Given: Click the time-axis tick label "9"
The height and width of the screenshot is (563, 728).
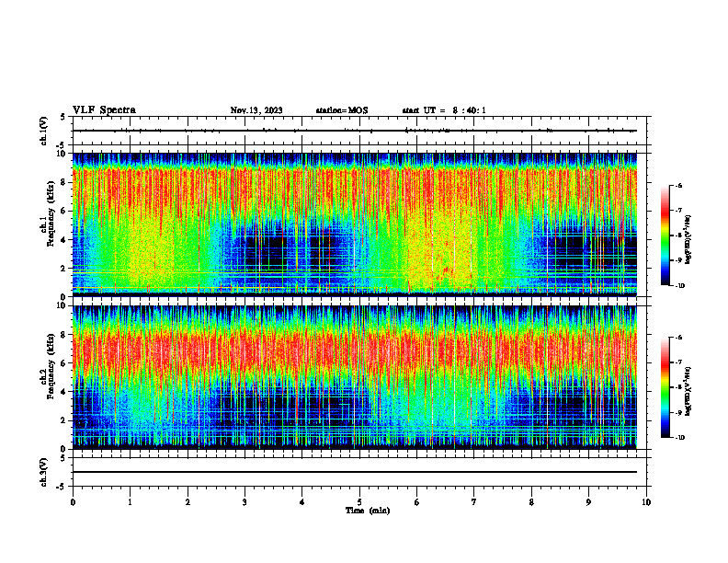Looking at the screenshot, I should click(x=588, y=502).
